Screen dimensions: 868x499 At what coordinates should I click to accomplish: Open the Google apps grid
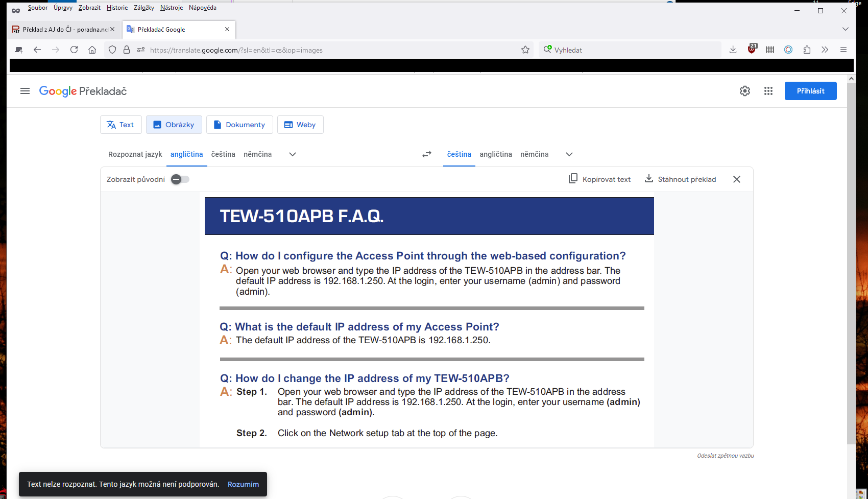768,91
